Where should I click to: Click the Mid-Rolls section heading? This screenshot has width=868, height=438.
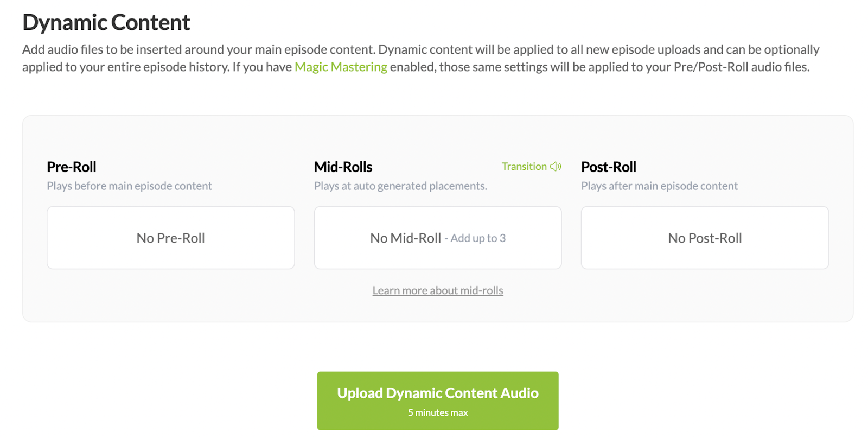pyautogui.click(x=343, y=167)
